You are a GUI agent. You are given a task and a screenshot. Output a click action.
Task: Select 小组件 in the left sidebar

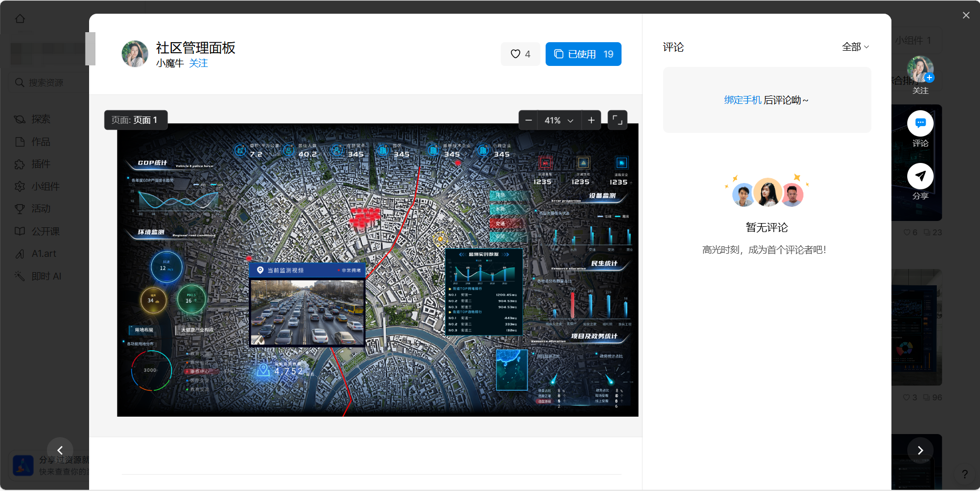pyautogui.click(x=45, y=187)
